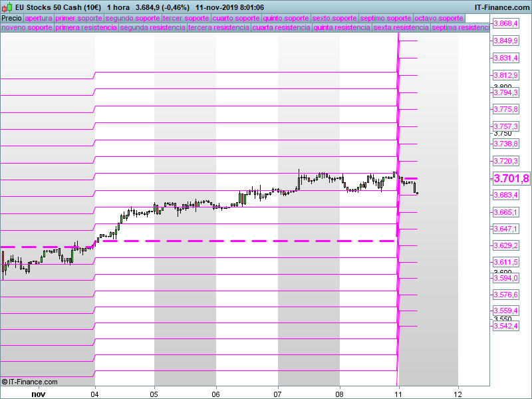Click the 3.594,0 price level label

coord(505,278)
